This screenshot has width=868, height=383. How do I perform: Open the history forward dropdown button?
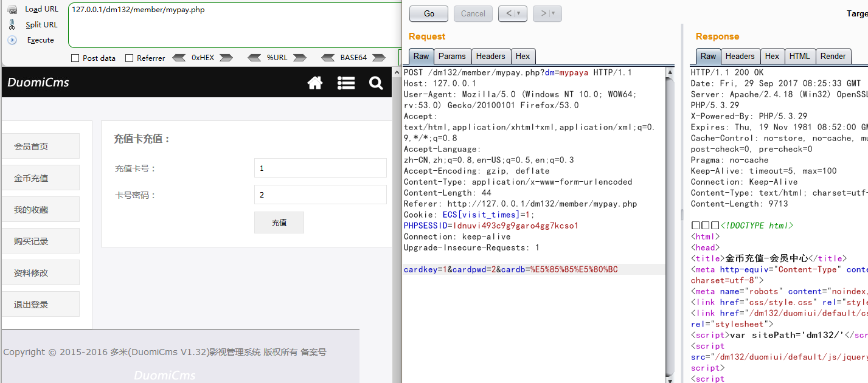click(547, 14)
